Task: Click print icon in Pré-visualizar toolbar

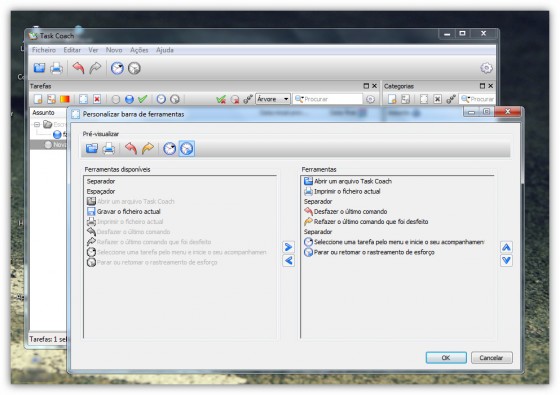Action: [x=109, y=148]
